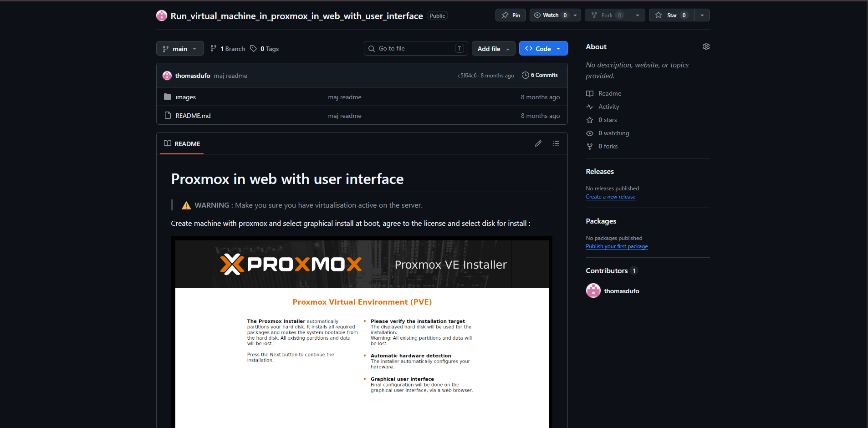
Task: Open the repository owner avatar next to title
Action: (x=162, y=15)
